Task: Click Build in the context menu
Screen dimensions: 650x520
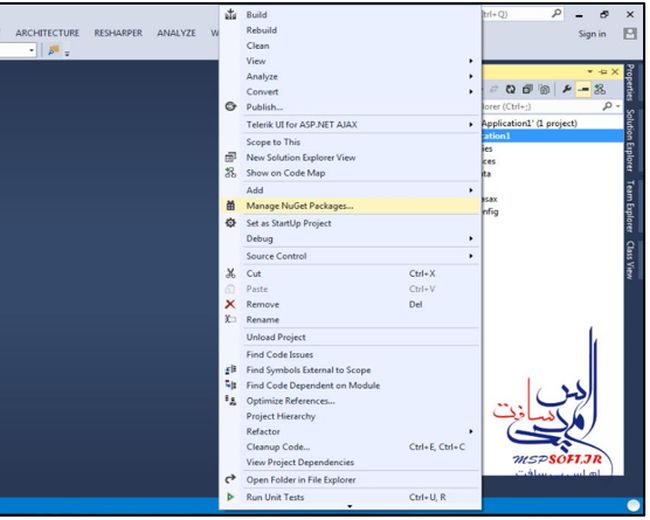Action: [257, 15]
